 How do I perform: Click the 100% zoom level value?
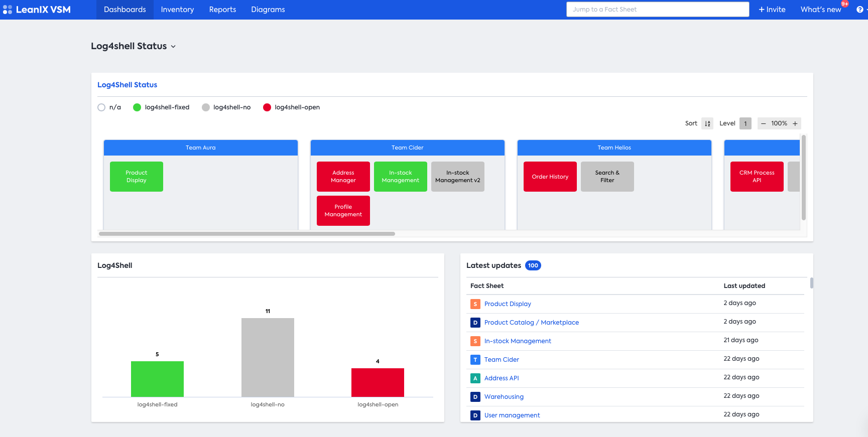(x=779, y=123)
